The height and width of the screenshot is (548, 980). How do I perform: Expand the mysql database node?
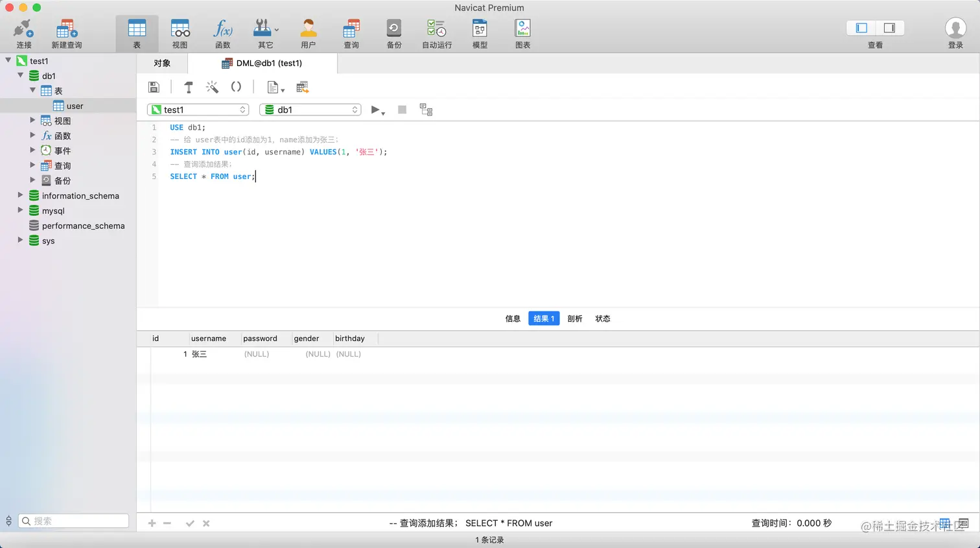pyautogui.click(x=20, y=210)
